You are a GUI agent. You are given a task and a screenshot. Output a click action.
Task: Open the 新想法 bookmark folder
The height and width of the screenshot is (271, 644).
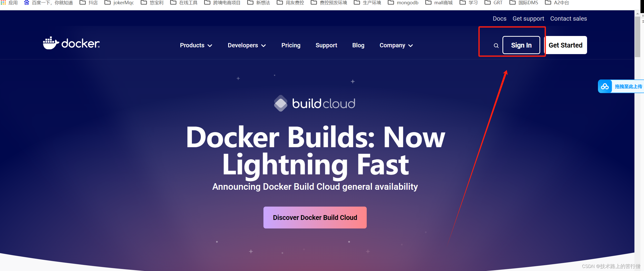259,3
